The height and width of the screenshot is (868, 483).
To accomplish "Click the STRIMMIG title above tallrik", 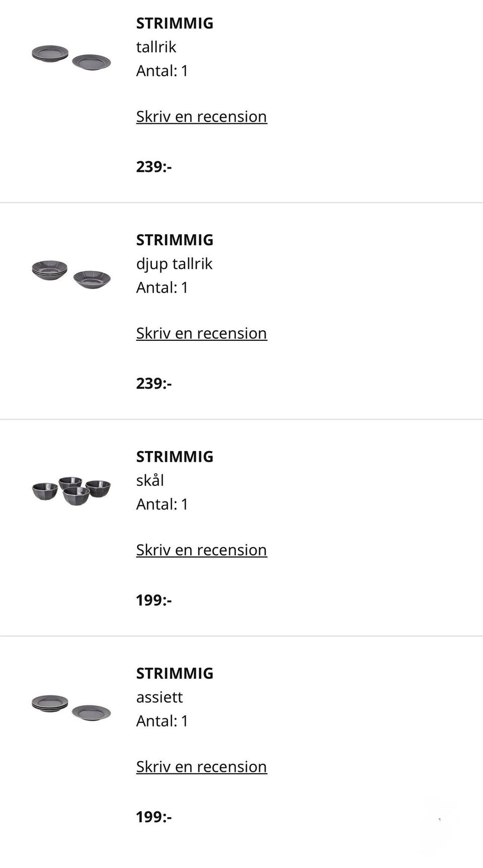I will pos(175,23).
